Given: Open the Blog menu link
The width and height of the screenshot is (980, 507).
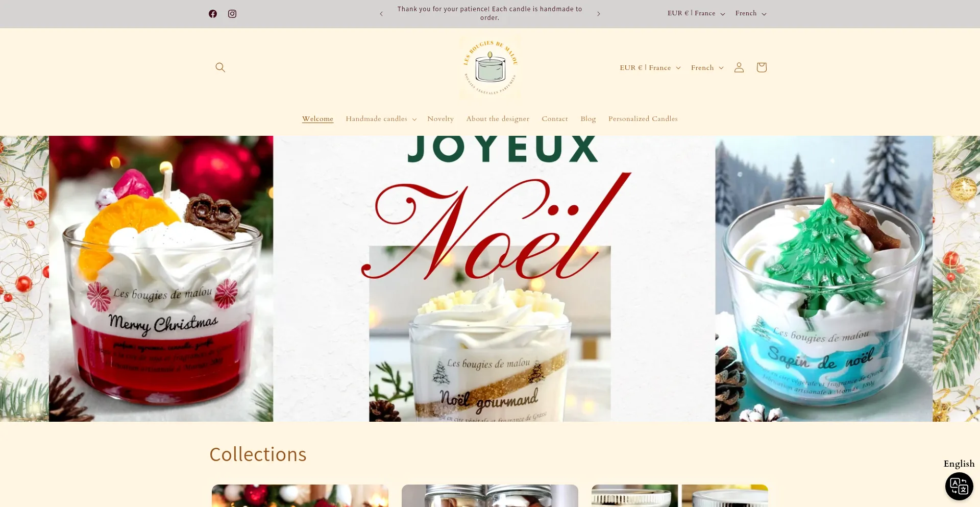Looking at the screenshot, I should point(588,119).
